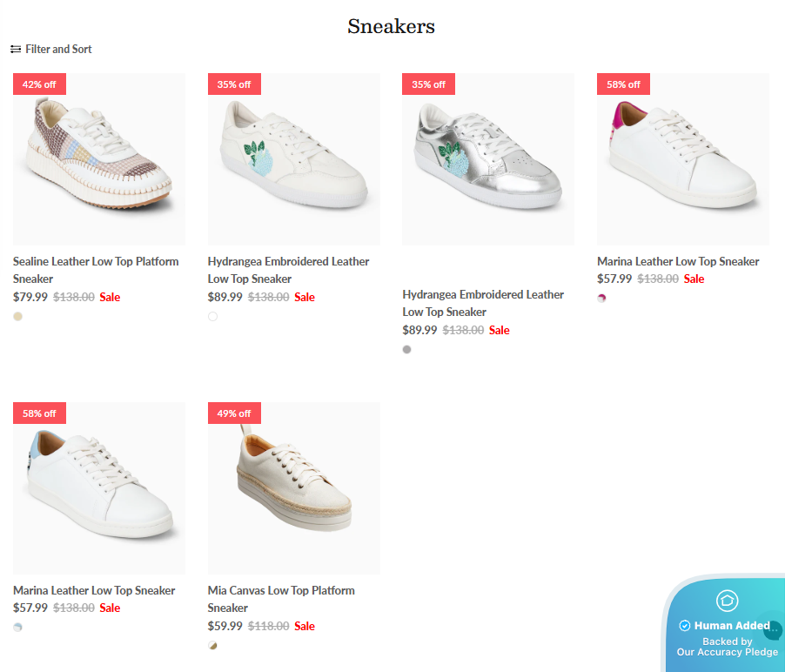Pick light blue swatch for Marina sneaker

[x=18, y=628]
